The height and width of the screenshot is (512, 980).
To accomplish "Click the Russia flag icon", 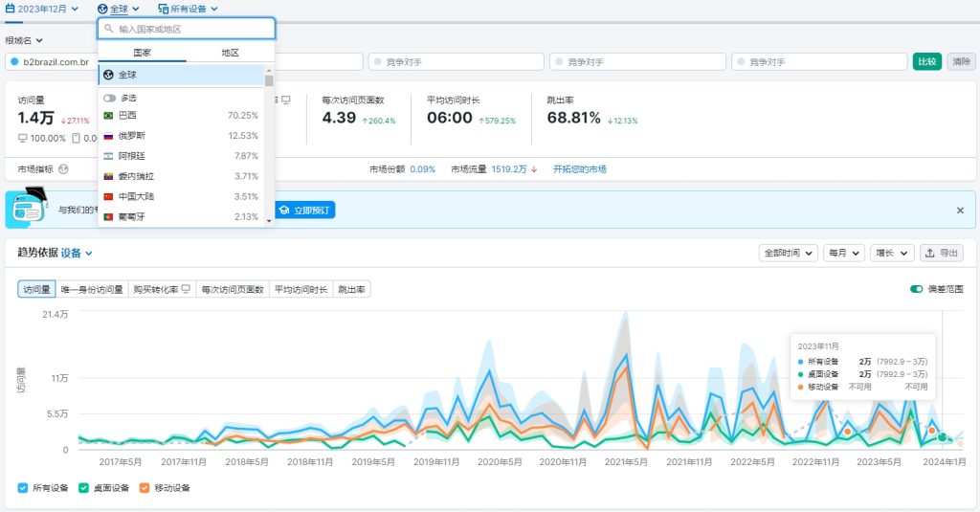I will [108, 136].
